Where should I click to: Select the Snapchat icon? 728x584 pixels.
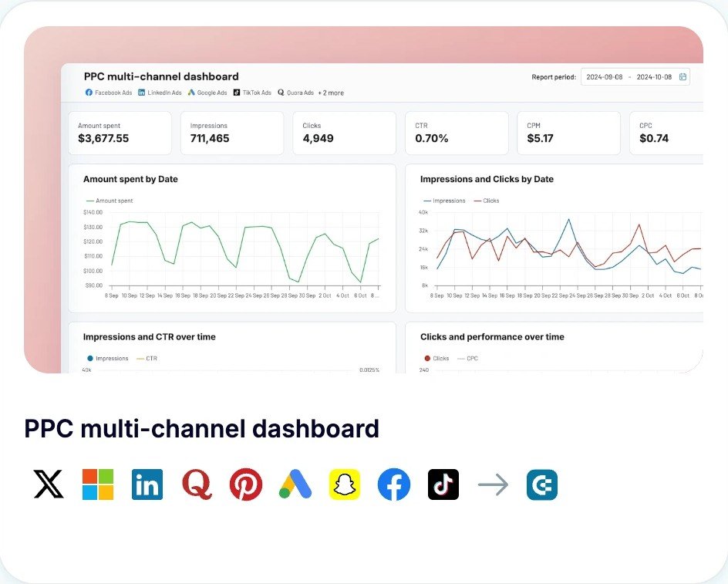[x=345, y=484]
